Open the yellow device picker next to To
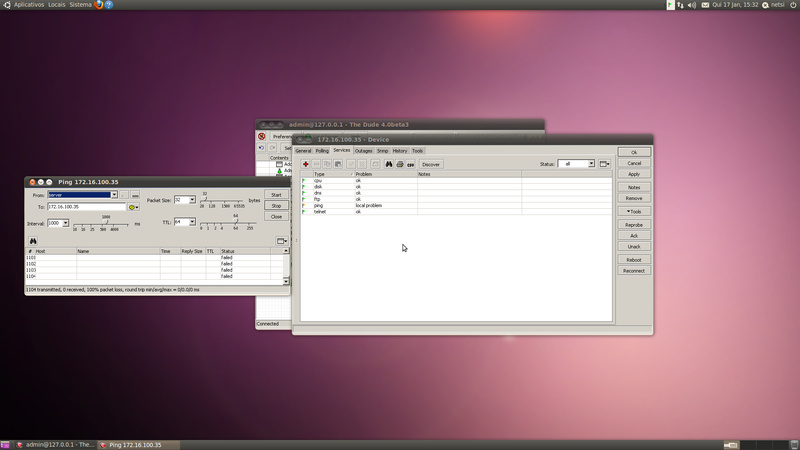The width and height of the screenshot is (800, 450). tap(133, 207)
